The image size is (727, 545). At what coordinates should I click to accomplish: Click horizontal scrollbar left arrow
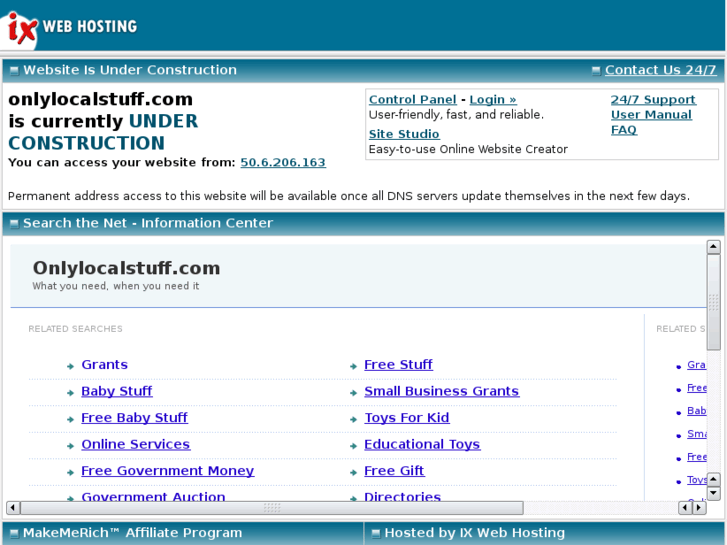13,507
